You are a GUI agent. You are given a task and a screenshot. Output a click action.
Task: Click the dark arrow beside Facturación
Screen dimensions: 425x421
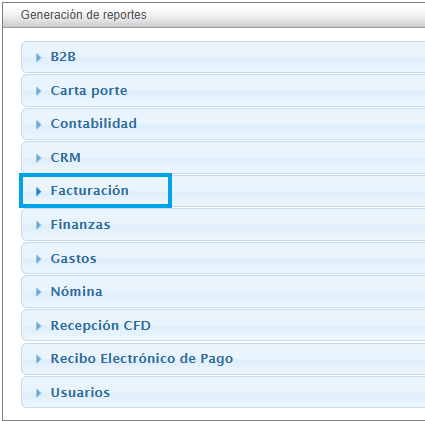point(39,191)
